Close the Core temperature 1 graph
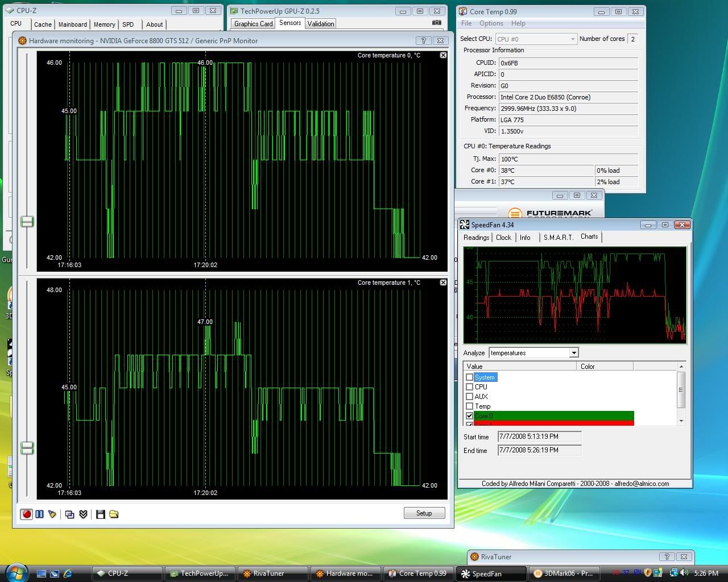The image size is (728, 582). pyautogui.click(x=443, y=282)
